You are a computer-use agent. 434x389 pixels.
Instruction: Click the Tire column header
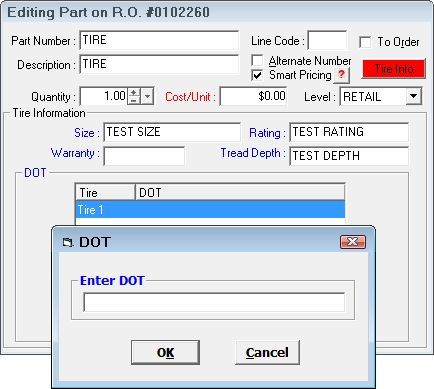click(105, 192)
